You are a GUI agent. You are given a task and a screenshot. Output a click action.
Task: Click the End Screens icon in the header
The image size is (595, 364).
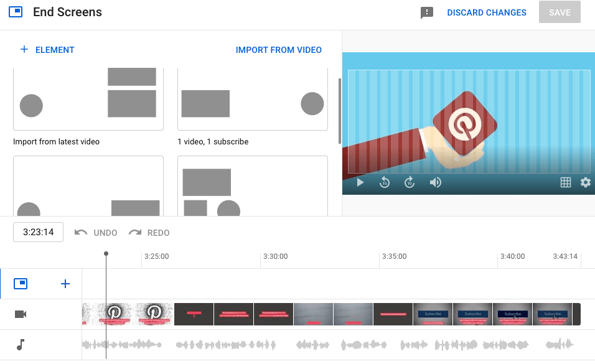tap(16, 12)
